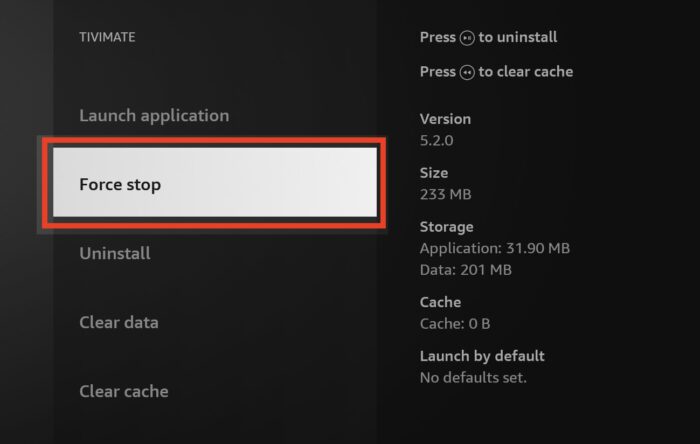Click the Version heading
Screen dimensions: 700x444
tap(445, 119)
